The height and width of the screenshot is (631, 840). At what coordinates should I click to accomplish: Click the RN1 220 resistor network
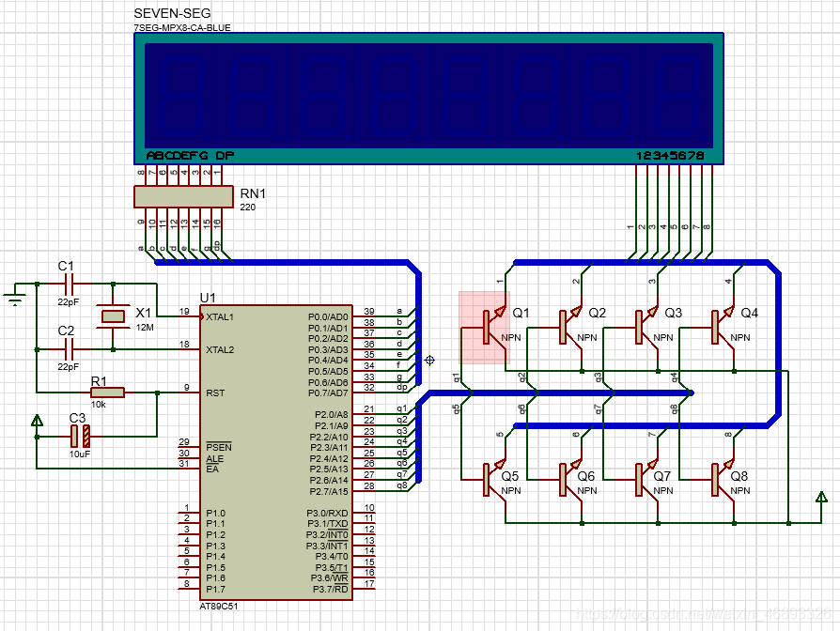182,195
